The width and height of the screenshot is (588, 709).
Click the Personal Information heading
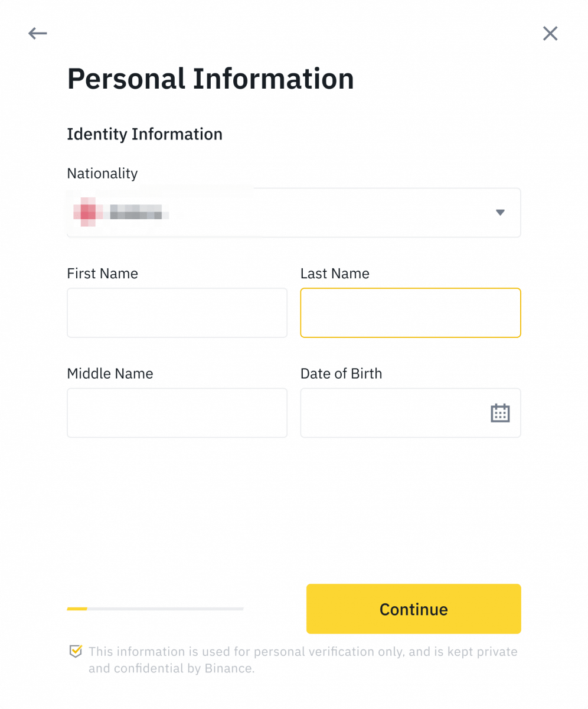point(211,77)
